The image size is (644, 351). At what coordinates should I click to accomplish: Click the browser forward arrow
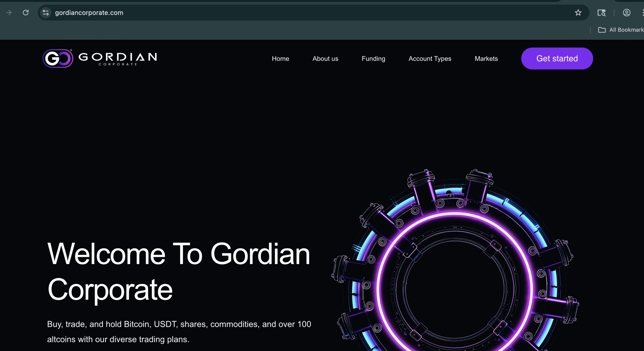[9, 13]
